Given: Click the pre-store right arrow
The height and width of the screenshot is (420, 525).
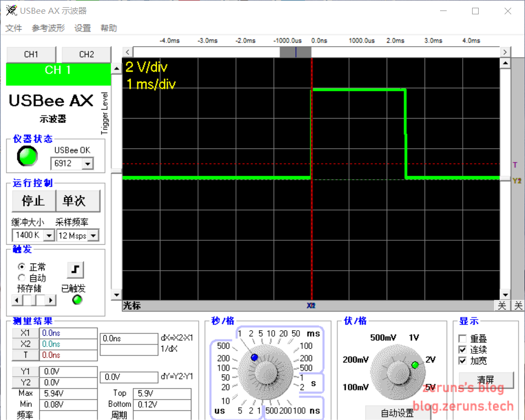Looking at the screenshot, I should coord(51,300).
